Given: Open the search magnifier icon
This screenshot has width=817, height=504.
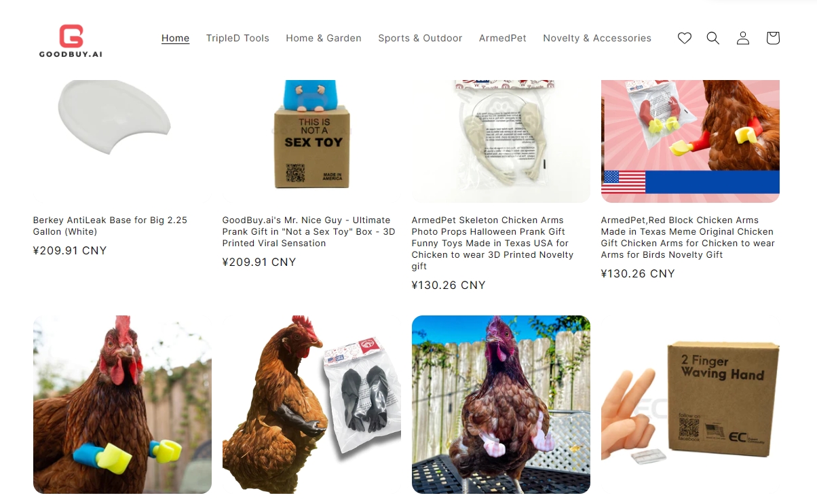Looking at the screenshot, I should [713, 38].
